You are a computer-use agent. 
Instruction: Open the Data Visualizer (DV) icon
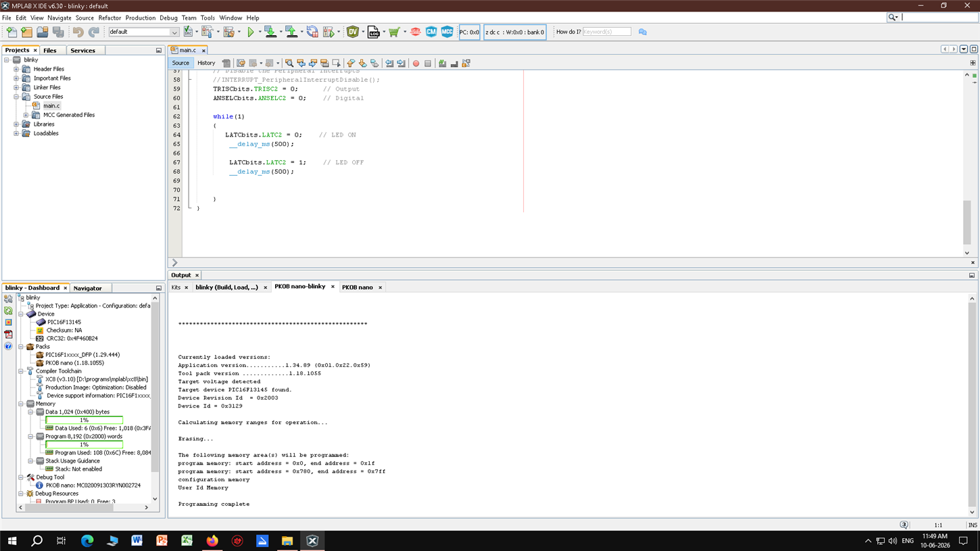click(x=353, y=32)
